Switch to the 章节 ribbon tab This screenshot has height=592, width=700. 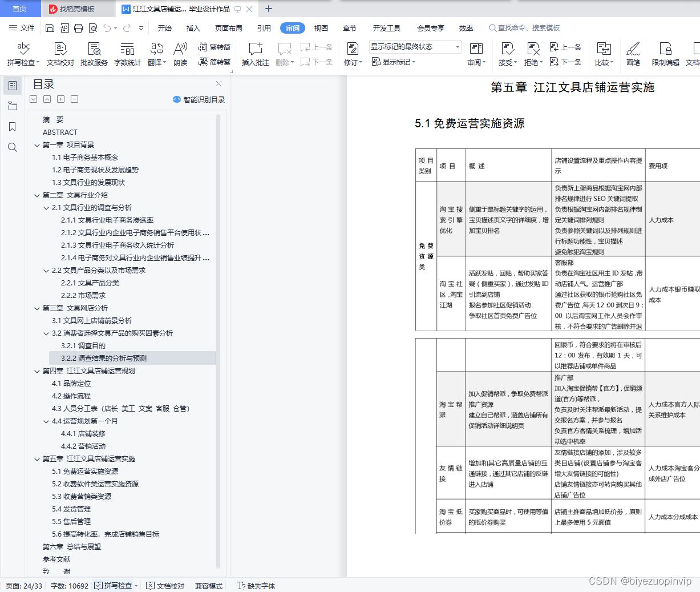click(350, 28)
